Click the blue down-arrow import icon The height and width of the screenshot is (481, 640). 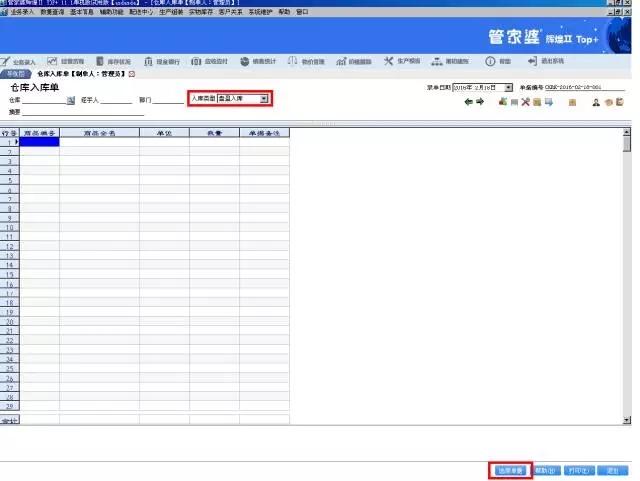[x=549, y=102]
